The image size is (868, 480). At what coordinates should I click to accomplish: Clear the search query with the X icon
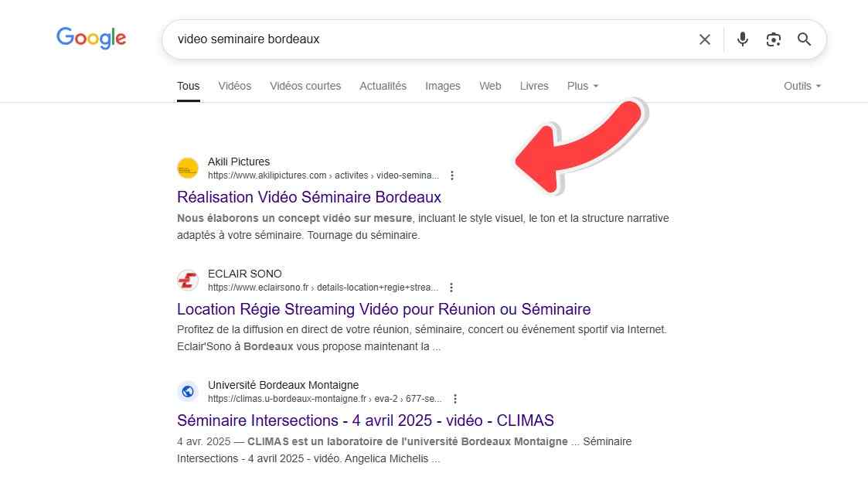tap(704, 39)
